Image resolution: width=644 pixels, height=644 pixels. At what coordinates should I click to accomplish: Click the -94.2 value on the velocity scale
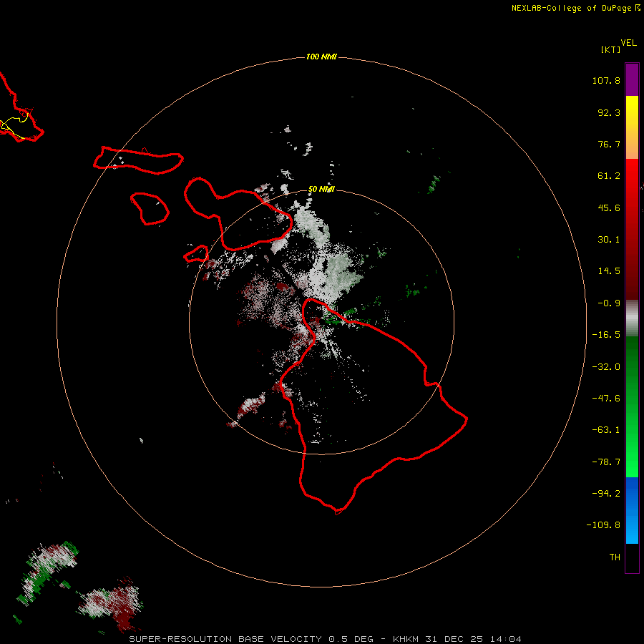coord(606,494)
